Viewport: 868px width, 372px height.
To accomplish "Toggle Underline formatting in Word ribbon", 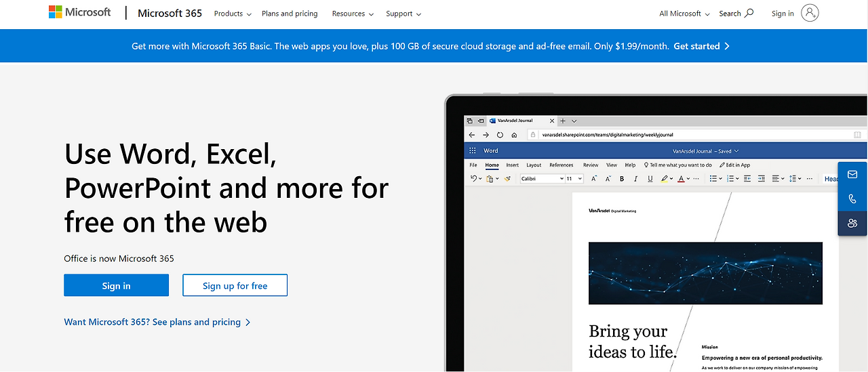I will pos(650,179).
